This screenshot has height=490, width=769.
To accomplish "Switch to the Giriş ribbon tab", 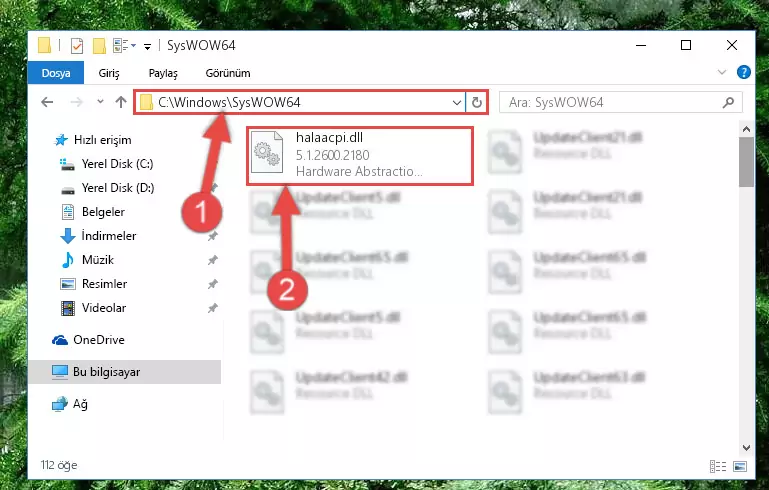I will [109, 73].
